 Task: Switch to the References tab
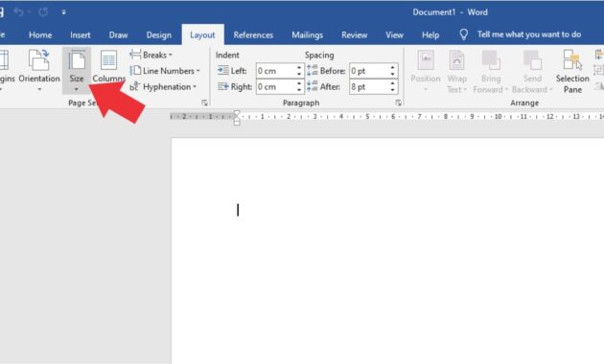tap(253, 35)
